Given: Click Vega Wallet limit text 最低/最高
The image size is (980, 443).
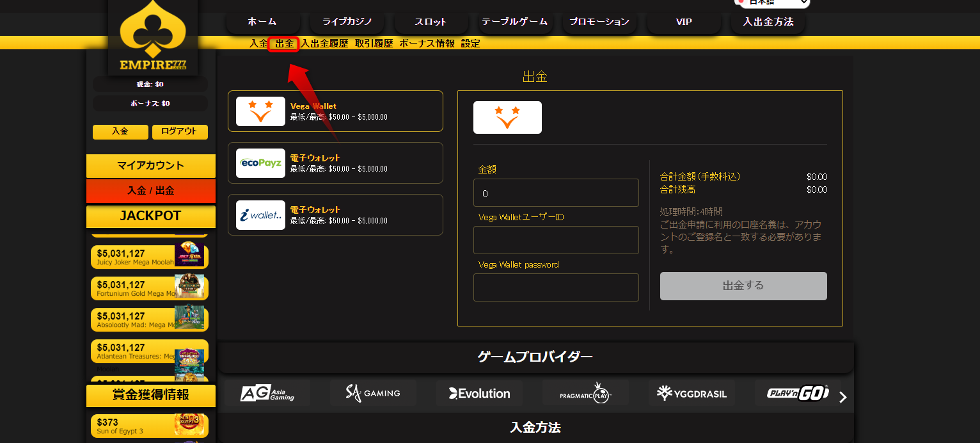Looking at the screenshot, I should pyautogui.click(x=338, y=117).
